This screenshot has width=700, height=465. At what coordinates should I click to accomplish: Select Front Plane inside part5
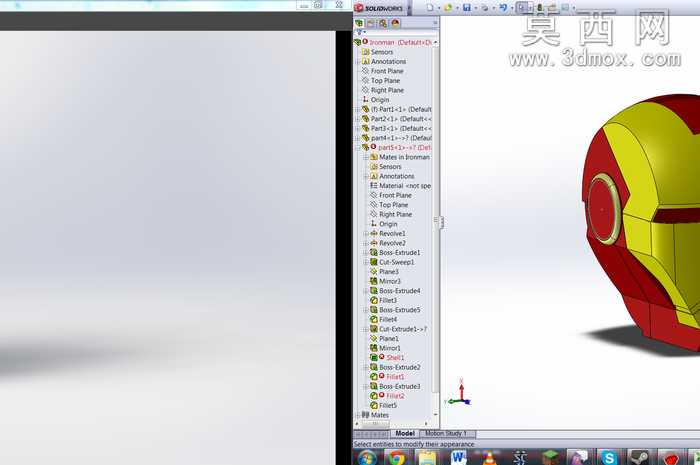point(391,195)
